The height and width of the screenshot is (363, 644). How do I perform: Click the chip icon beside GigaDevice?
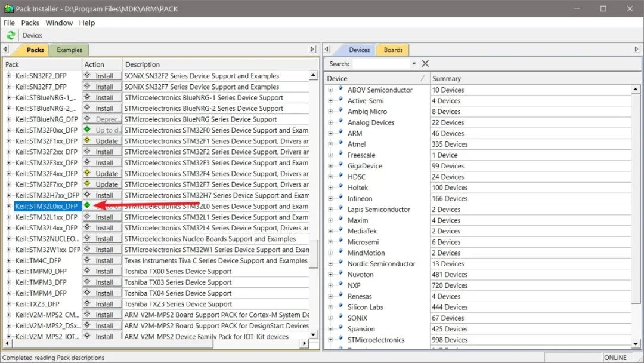340,165
